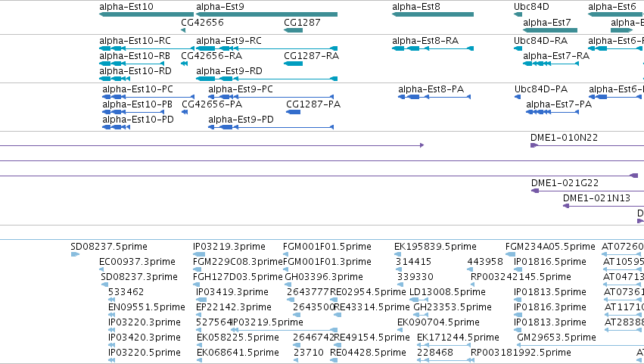Viewport: 644px width, 364px height.
Task: Click protein alpha-Est10-PC
Action: pyautogui.click(x=148, y=97)
